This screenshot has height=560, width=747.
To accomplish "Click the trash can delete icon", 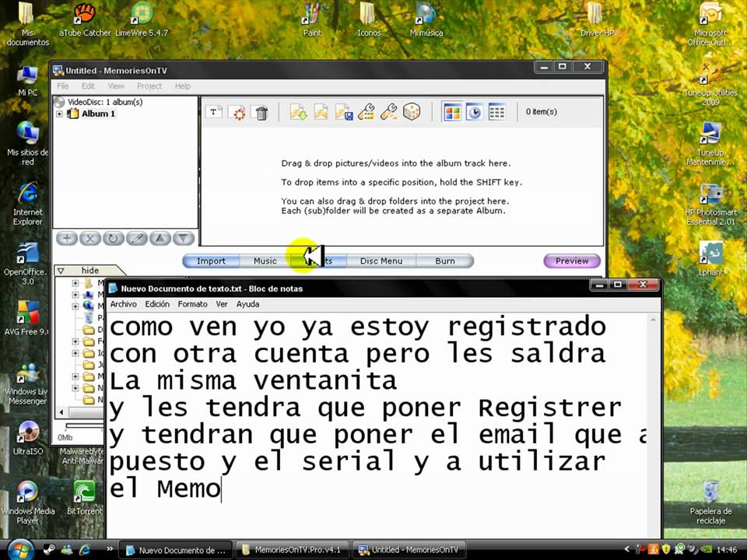I will point(261,113).
